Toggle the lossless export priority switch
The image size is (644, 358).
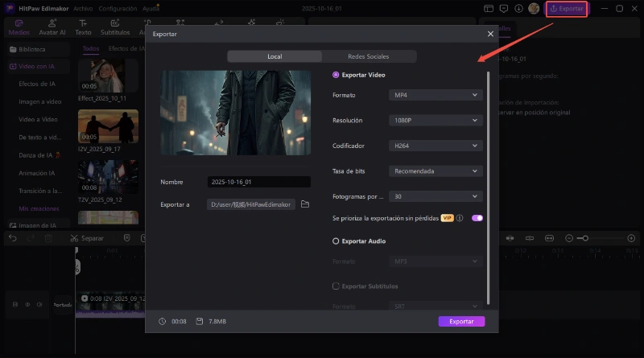(x=477, y=218)
